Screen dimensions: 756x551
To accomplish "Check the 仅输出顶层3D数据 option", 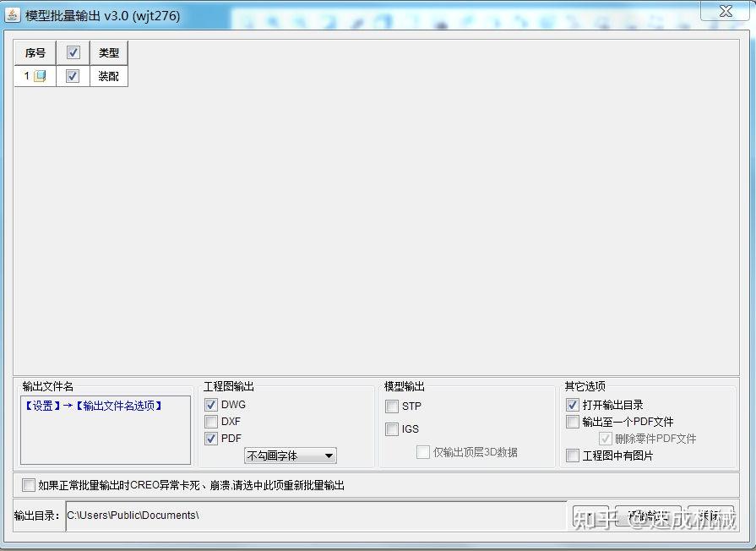I will (x=423, y=452).
